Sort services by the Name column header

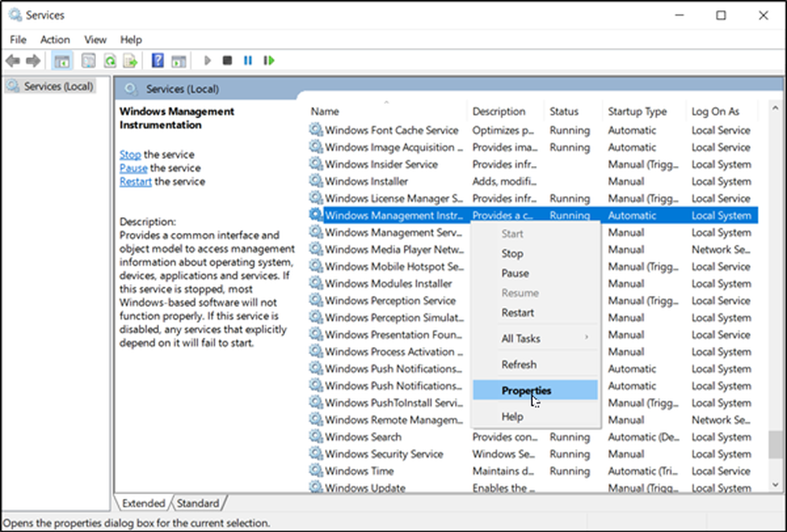coord(325,112)
